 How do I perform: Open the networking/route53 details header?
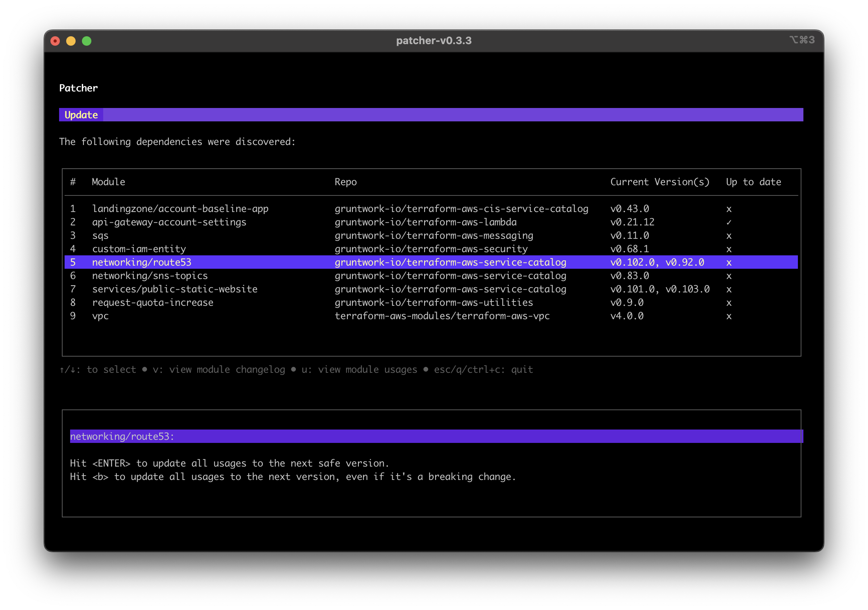122,436
